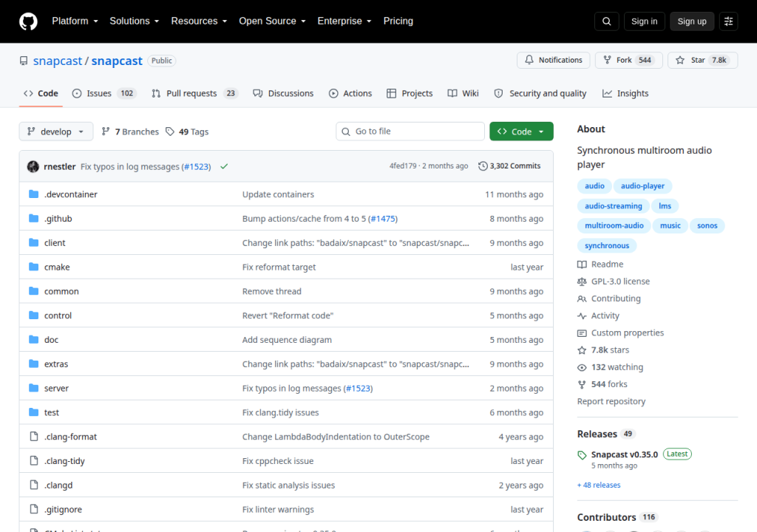Screen dimensions: 757x532
Task: Click the folder icon for server
Action: coord(33,388)
